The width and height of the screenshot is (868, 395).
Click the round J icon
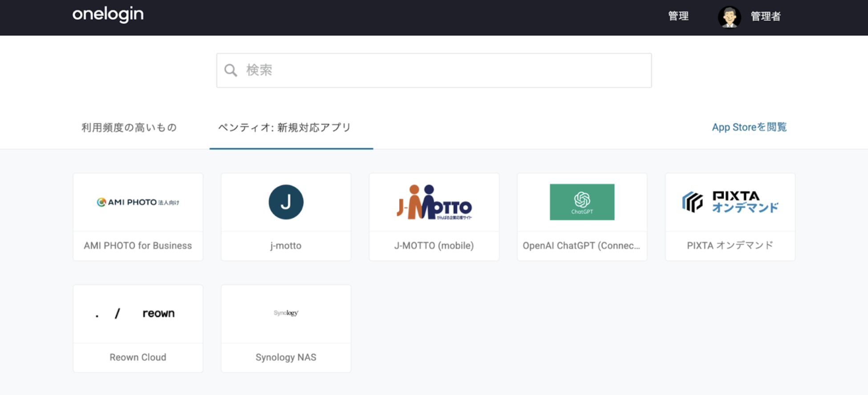[286, 202]
